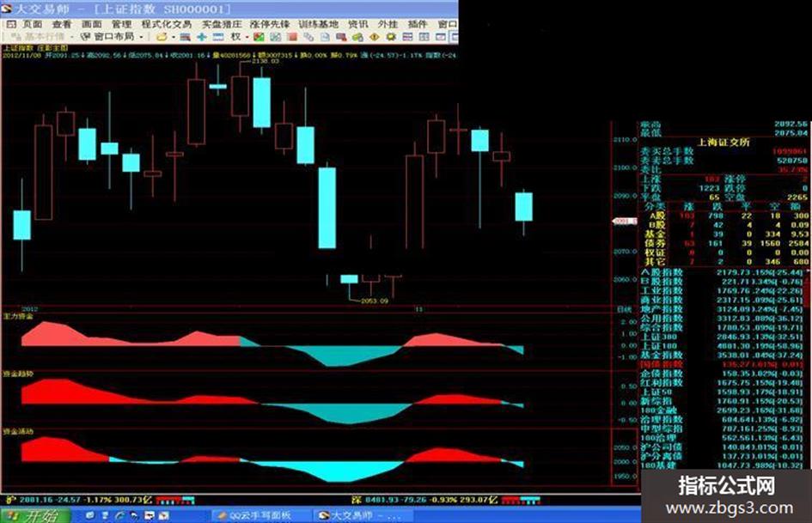Screen dimensions: 812x523
Task: Click the blank document toolbar icon
Action: 325,37
